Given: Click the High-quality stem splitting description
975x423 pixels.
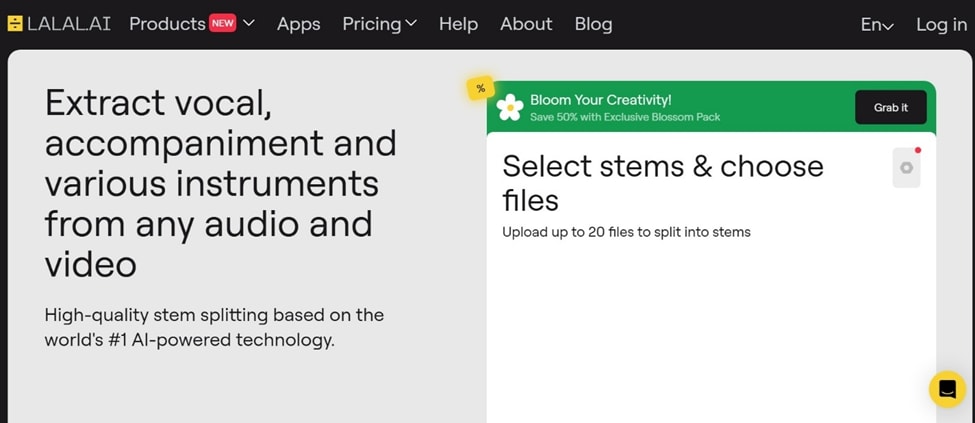Looking at the screenshot, I should point(214,327).
